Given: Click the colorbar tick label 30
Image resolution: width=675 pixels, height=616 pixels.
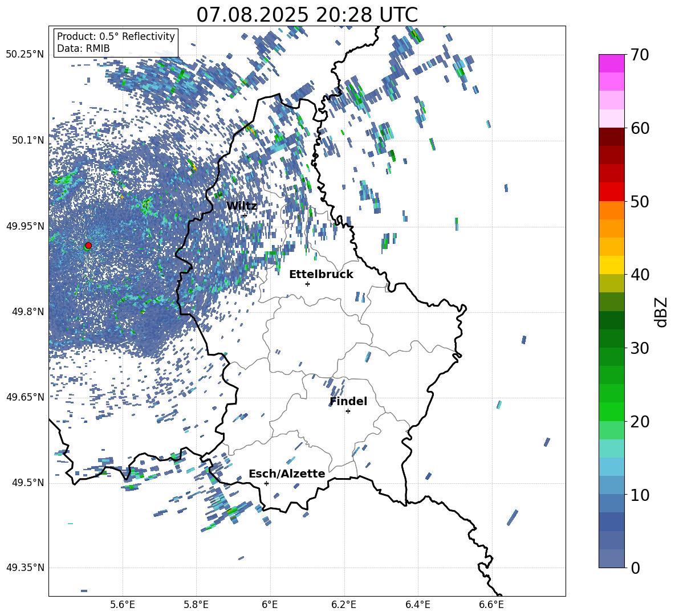Looking at the screenshot, I should 640,348.
